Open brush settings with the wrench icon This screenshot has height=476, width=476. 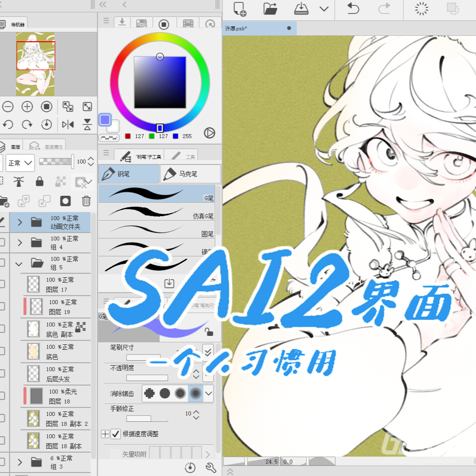(x=211, y=468)
